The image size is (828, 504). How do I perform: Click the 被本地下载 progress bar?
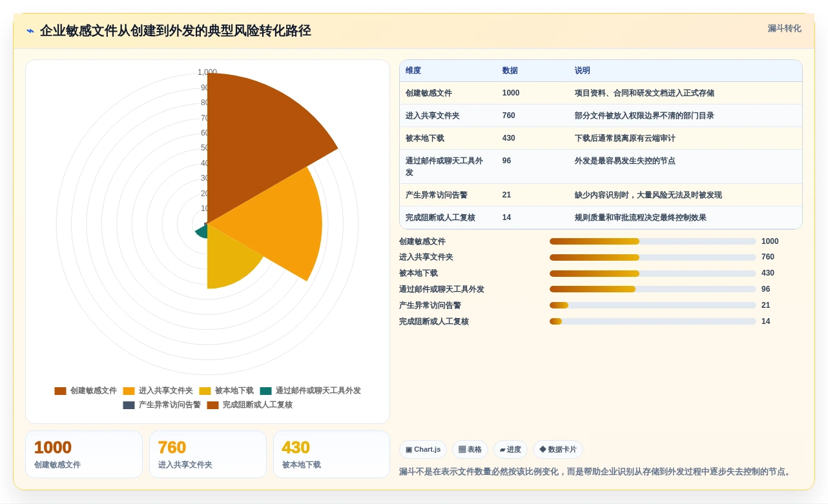[x=653, y=274]
